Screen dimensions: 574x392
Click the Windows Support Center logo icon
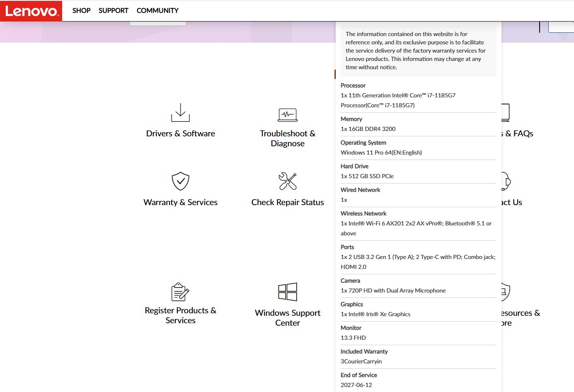(x=288, y=292)
